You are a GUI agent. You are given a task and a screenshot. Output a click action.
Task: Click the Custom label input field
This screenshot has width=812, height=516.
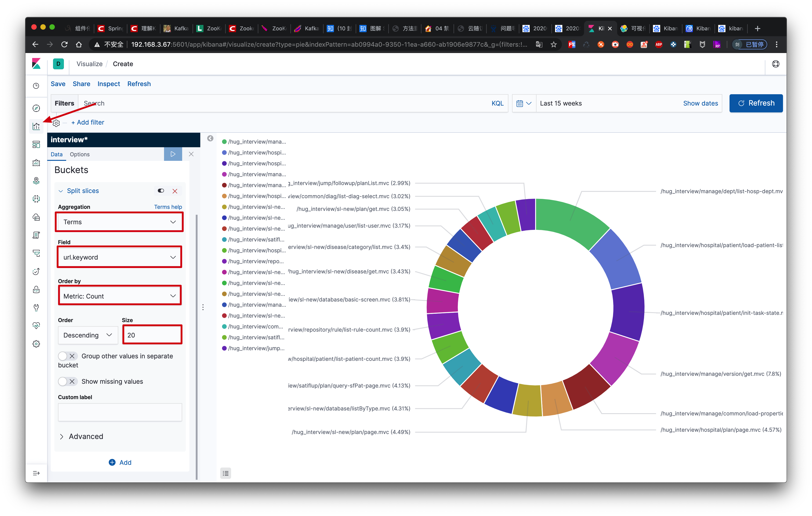[120, 412]
